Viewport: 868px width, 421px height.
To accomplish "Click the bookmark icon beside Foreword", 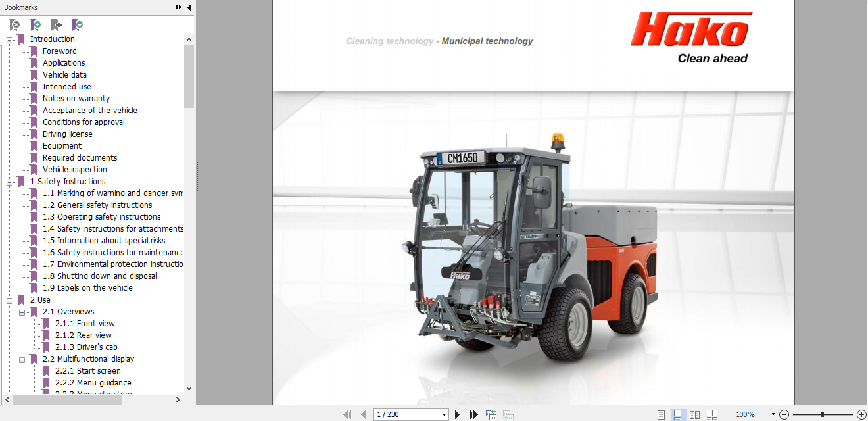I will pyautogui.click(x=34, y=51).
